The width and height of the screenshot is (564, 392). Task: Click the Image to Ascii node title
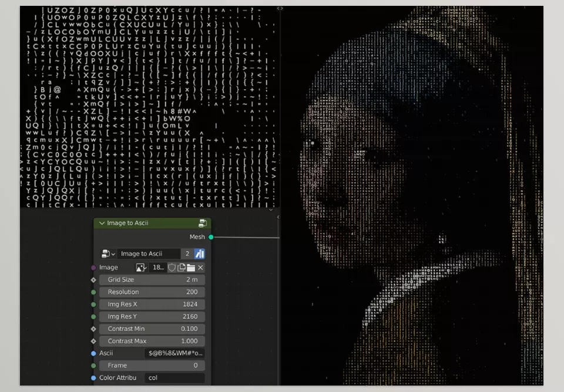[127, 223]
